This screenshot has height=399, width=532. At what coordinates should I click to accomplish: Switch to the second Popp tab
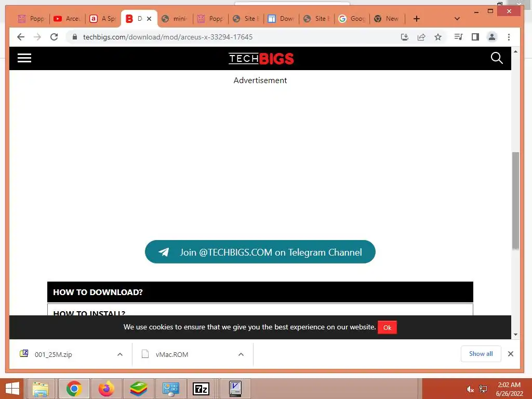click(x=210, y=19)
